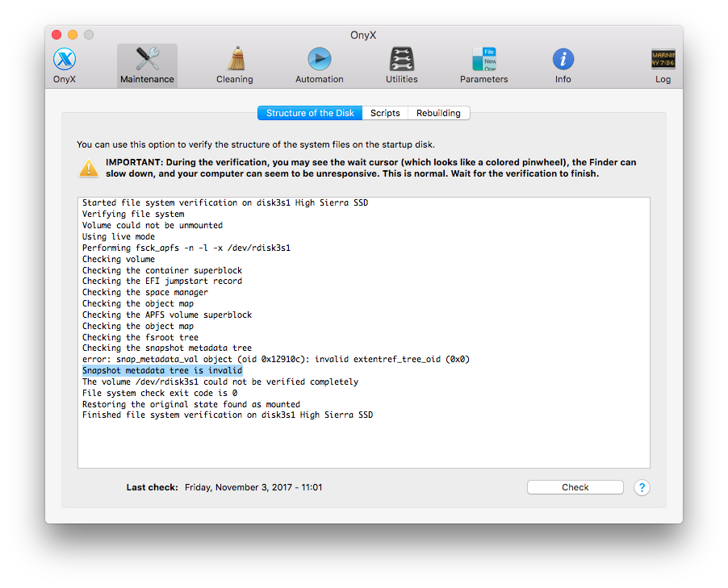Viewport: 728px width, 588px height.
Task: Open the Utilities wrenches icon
Action: [402, 60]
